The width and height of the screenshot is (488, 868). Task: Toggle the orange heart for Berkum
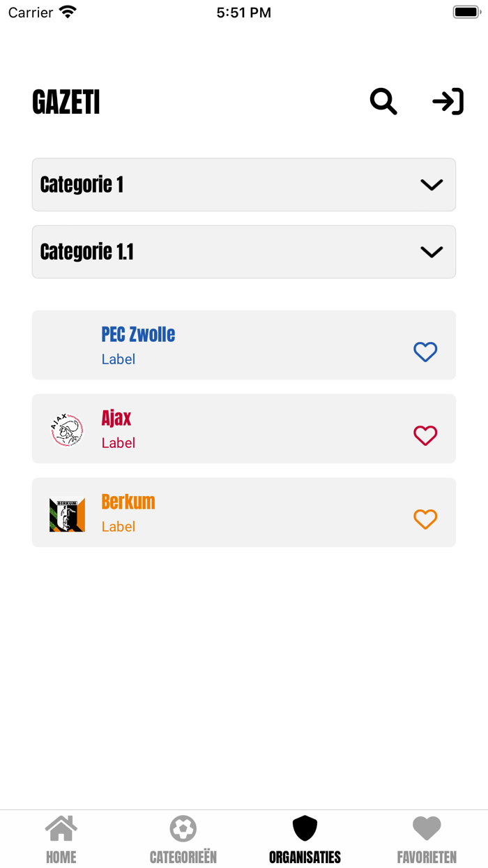click(x=425, y=519)
